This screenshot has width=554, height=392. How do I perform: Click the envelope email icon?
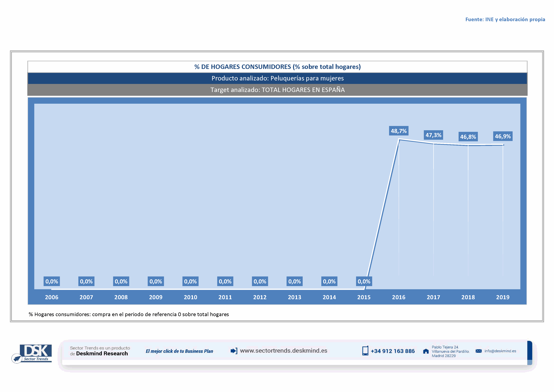click(x=478, y=351)
